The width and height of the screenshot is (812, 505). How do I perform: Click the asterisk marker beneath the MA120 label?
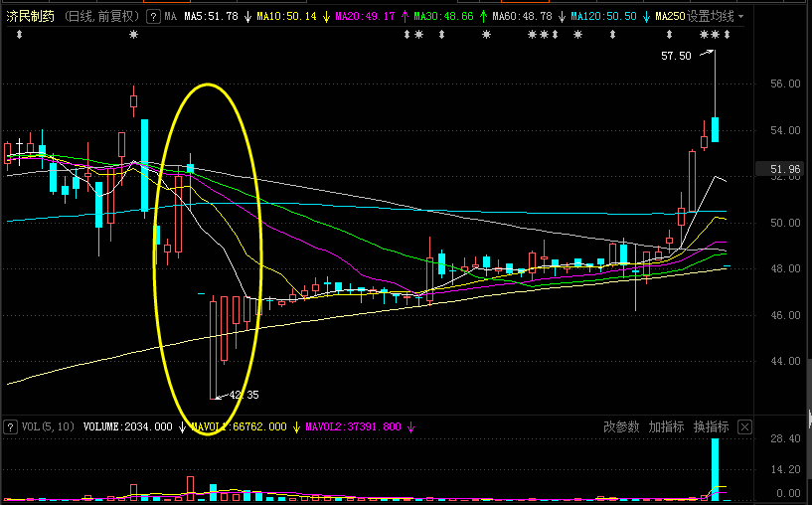(577, 36)
